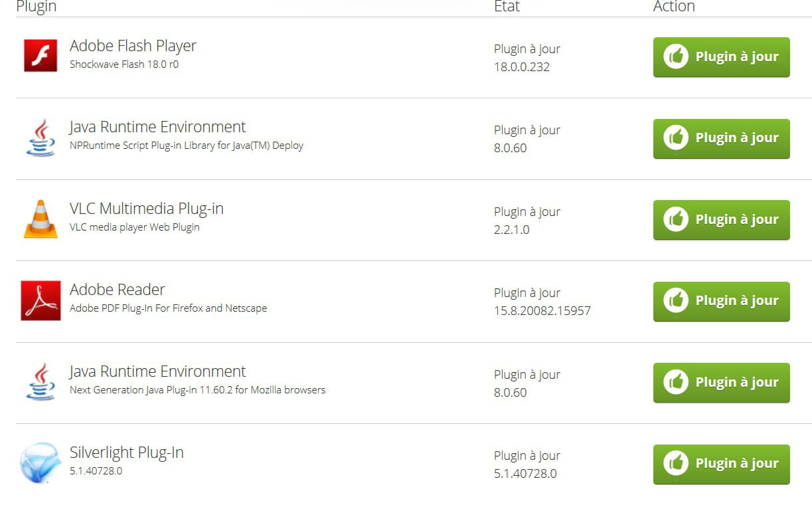
Task: Select "Plugin à jour" status text for Adobe Reader
Action: point(527,293)
